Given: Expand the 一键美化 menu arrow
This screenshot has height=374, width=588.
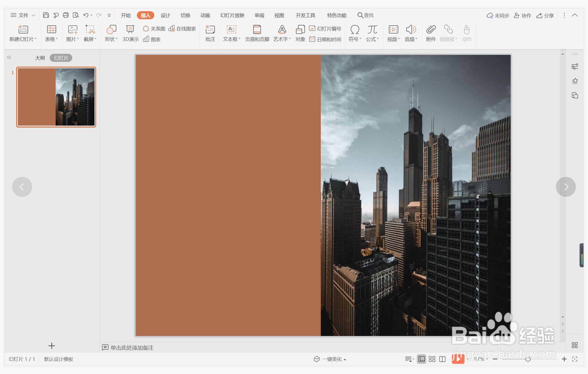Looking at the screenshot, I should [x=345, y=359].
